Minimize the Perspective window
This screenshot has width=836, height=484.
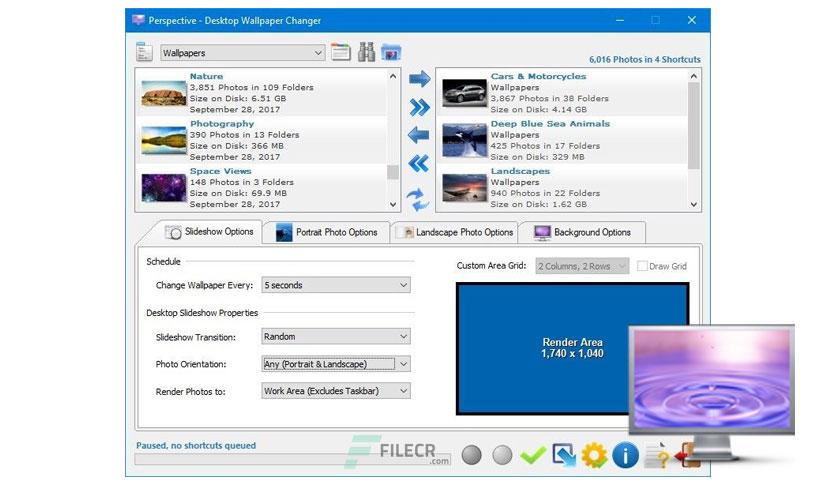click(620, 20)
